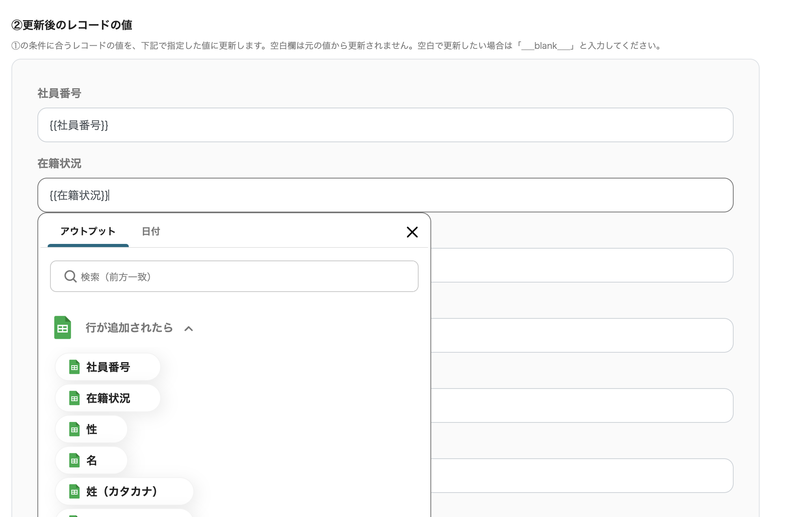Click the magnifier search icon

(70, 276)
